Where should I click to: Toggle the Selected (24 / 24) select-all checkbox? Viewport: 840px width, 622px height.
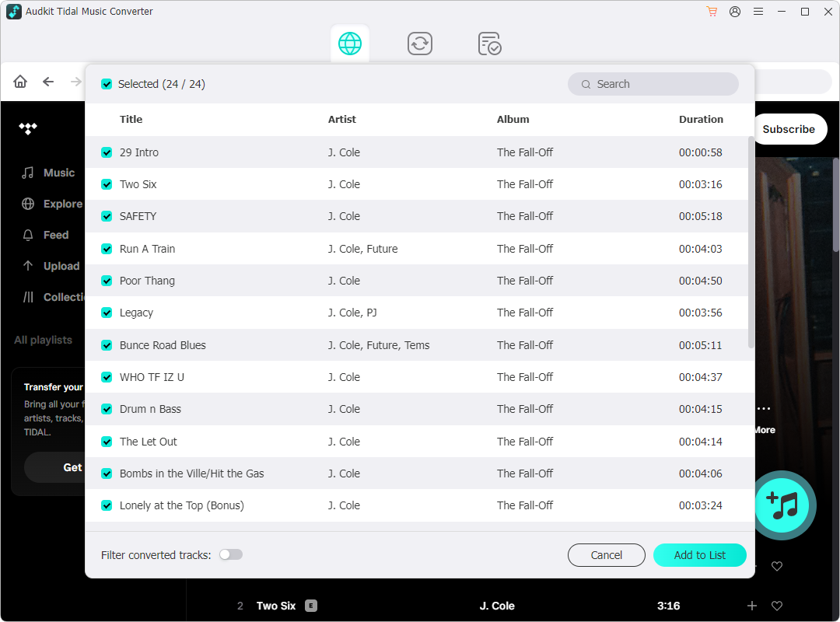(x=107, y=84)
